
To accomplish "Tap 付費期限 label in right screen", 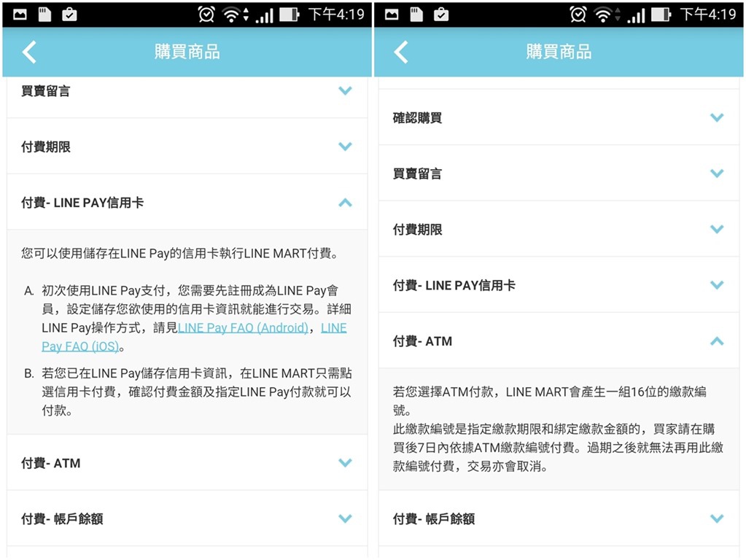I will [417, 230].
